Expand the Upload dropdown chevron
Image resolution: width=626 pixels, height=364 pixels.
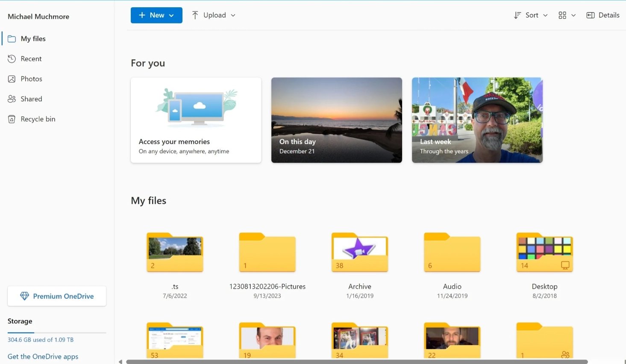[x=233, y=15]
